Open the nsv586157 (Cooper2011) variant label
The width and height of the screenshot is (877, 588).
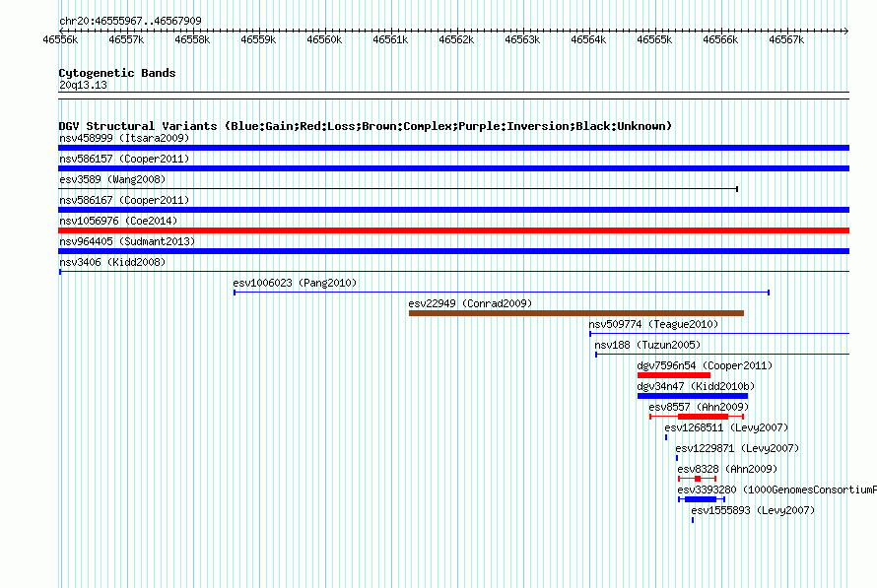click(x=124, y=159)
